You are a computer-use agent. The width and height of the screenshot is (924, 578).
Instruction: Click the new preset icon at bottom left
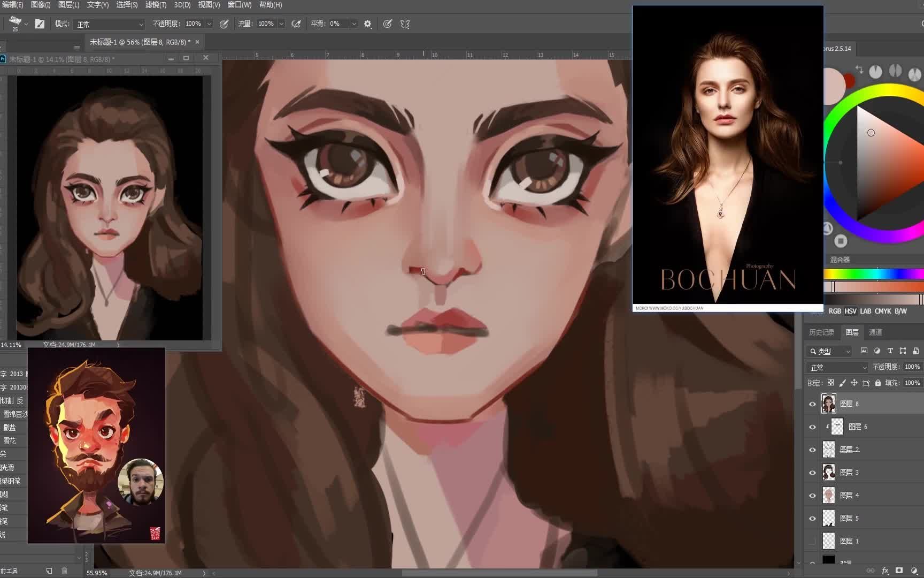[49, 571]
